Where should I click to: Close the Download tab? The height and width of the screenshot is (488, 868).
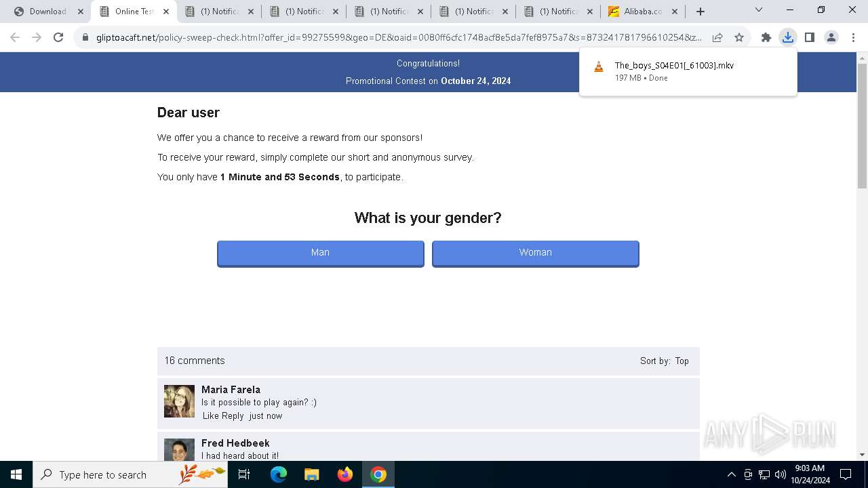pyautogui.click(x=81, y=12)
